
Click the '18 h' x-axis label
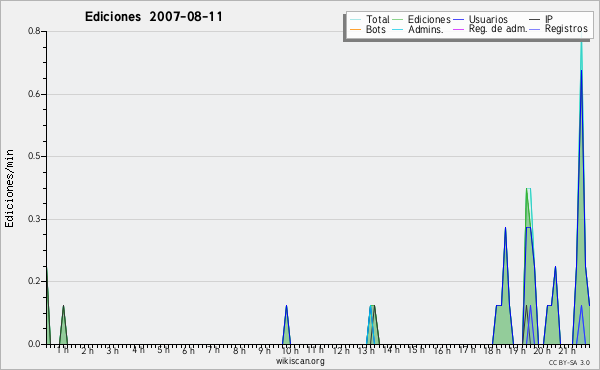point(492,350)
